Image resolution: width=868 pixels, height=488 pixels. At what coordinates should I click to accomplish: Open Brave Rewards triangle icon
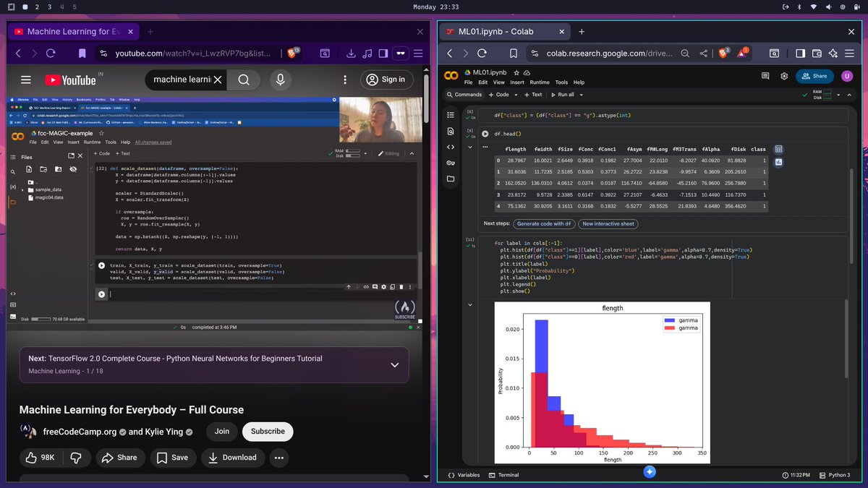click(743, 53)
